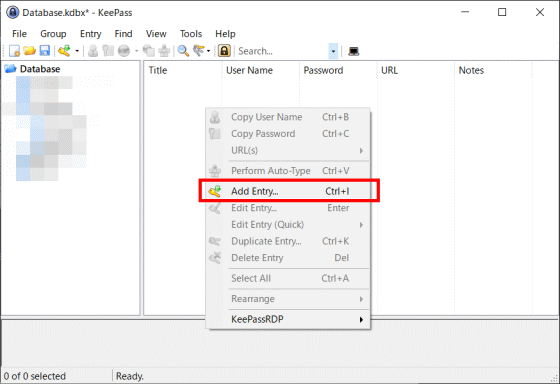560x384 pixels.
Task: Open the Find menu
Action: [x=124, y=34]
